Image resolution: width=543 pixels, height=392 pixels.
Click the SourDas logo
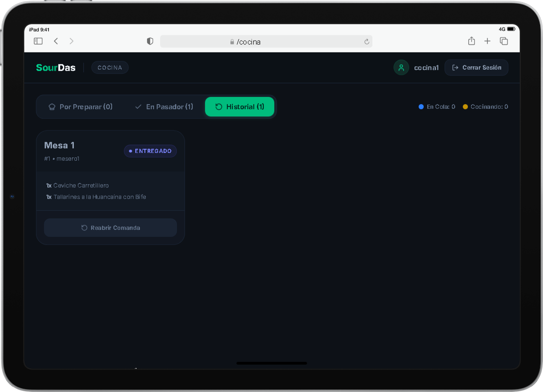pos(56,67)
